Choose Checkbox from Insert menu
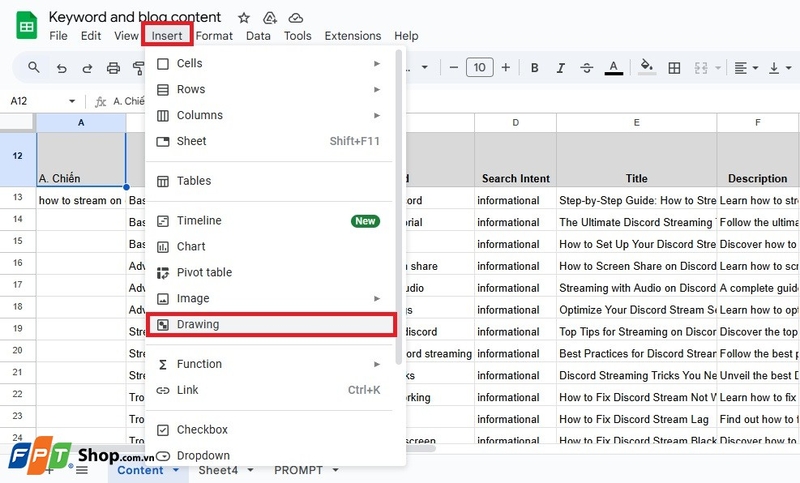The height and width of the screenshot is (483, 800). pos(269,430)
